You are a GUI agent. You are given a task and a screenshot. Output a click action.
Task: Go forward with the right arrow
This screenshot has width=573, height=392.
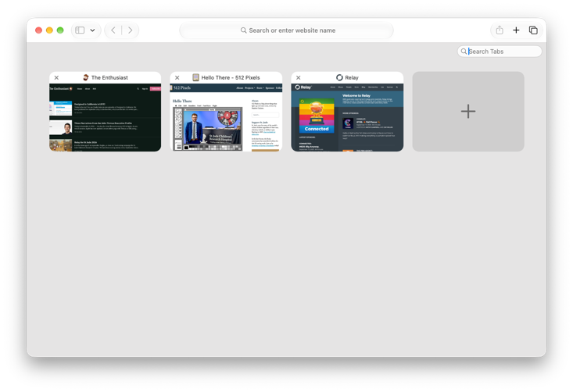130,30
